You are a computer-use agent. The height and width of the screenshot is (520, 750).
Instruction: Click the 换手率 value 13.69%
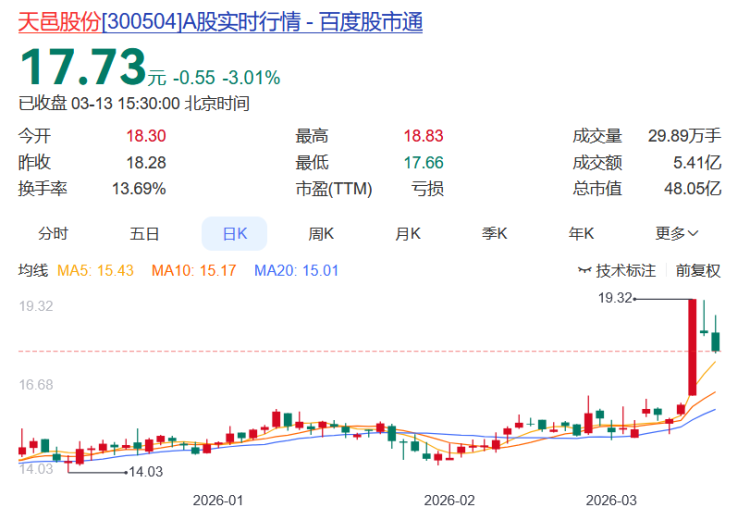pos(139,188)
